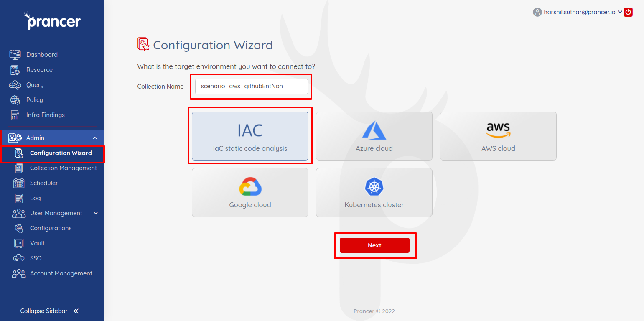This screenshot has height=321, width=644.
Task: Click the Admin menu label
Action: (x=35, y=138)
